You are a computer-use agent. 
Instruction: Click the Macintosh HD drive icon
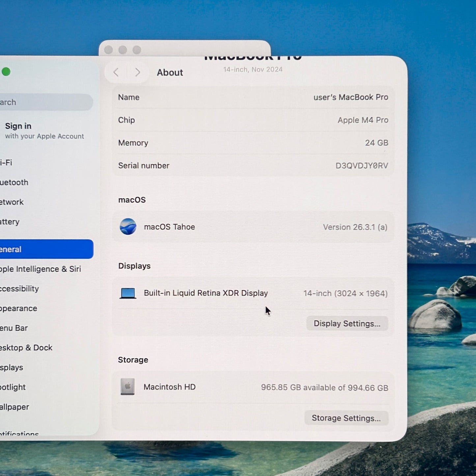click(x=127, y=387)
